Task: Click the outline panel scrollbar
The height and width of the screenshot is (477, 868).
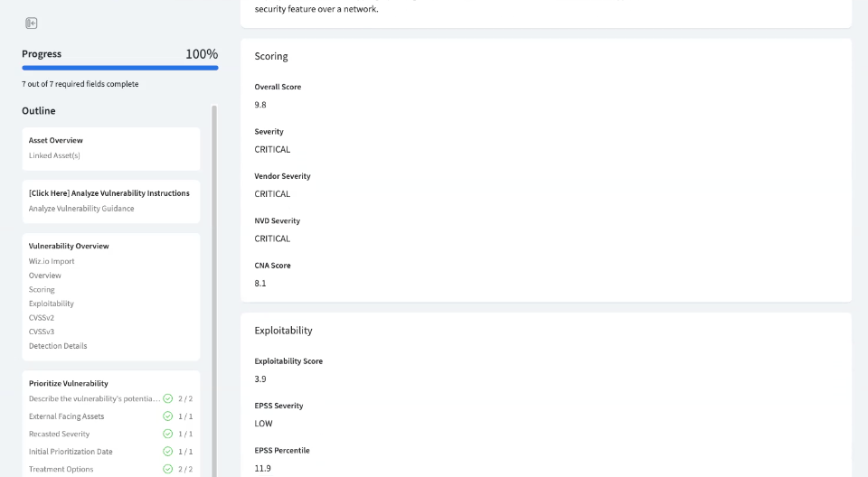Action: click(x=214, y=291)
